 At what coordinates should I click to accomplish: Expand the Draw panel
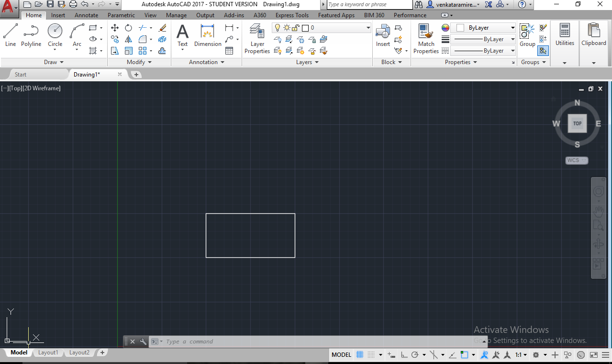[53, 62]
